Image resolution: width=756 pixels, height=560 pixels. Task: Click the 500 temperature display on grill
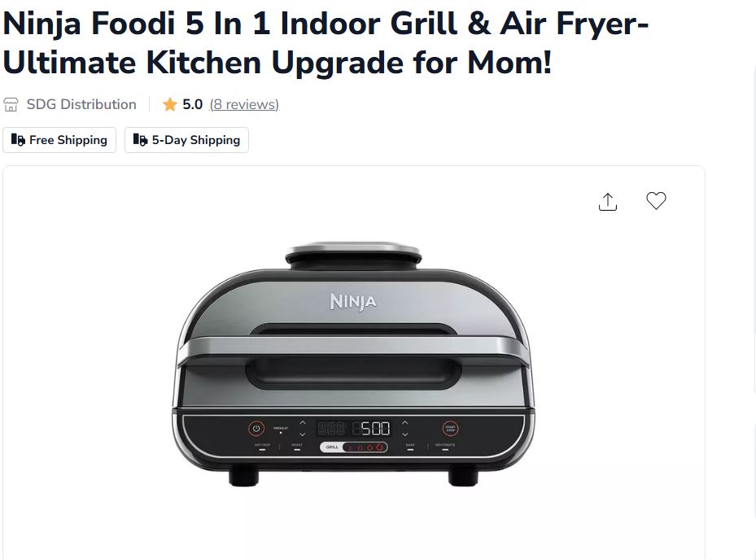(374, 428)
